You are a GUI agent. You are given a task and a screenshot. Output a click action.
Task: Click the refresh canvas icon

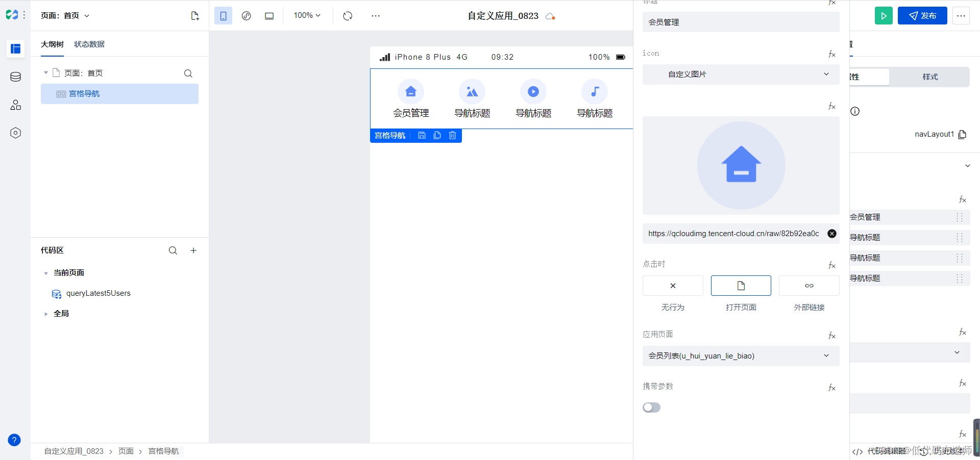[348, 16]
